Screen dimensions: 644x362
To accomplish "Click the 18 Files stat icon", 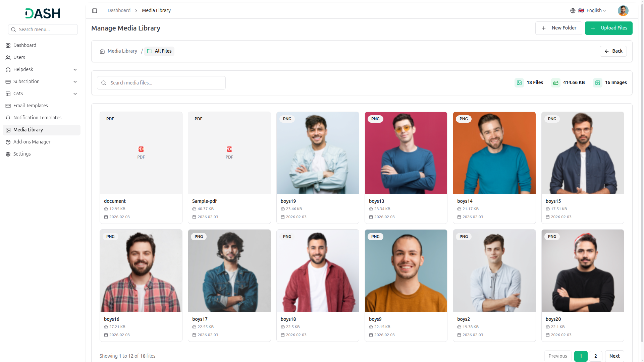I will click(x=519, y=83).
